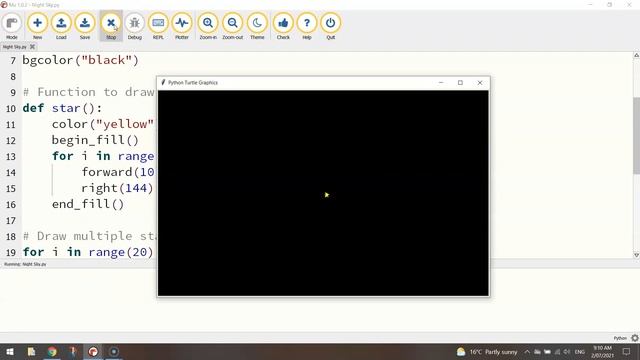This screenshot has height=360, width=640.
Task: Click the editor scroll down arrow
Action: tap(636, 255)
